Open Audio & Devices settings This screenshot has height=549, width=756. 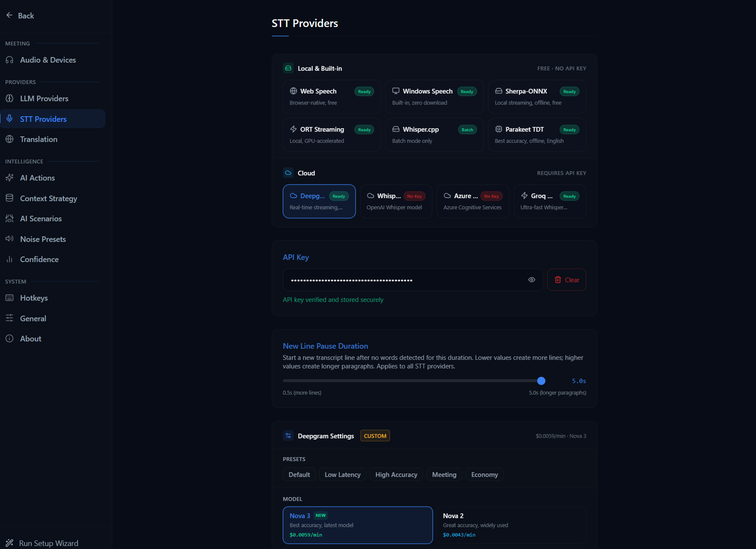point(48,60)
